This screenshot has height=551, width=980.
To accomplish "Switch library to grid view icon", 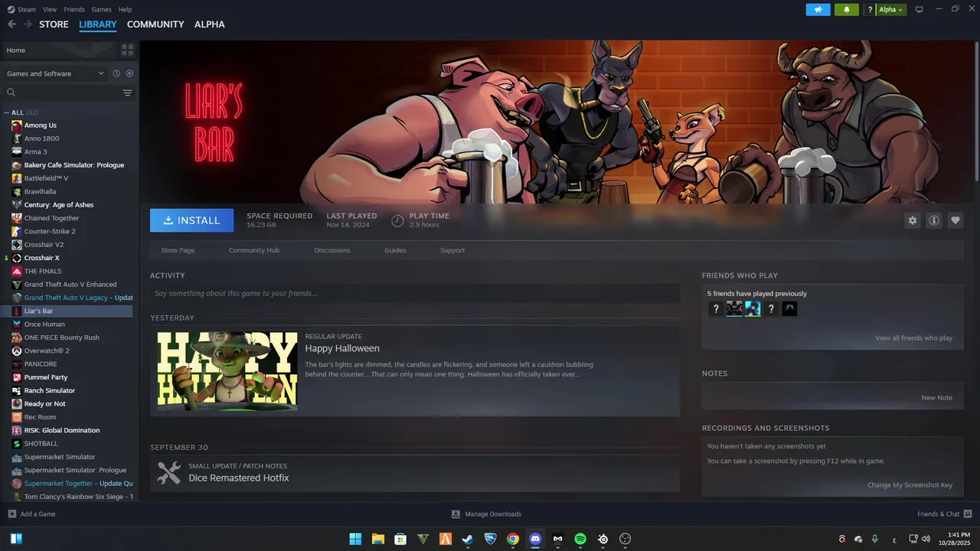I will (127, 50).
